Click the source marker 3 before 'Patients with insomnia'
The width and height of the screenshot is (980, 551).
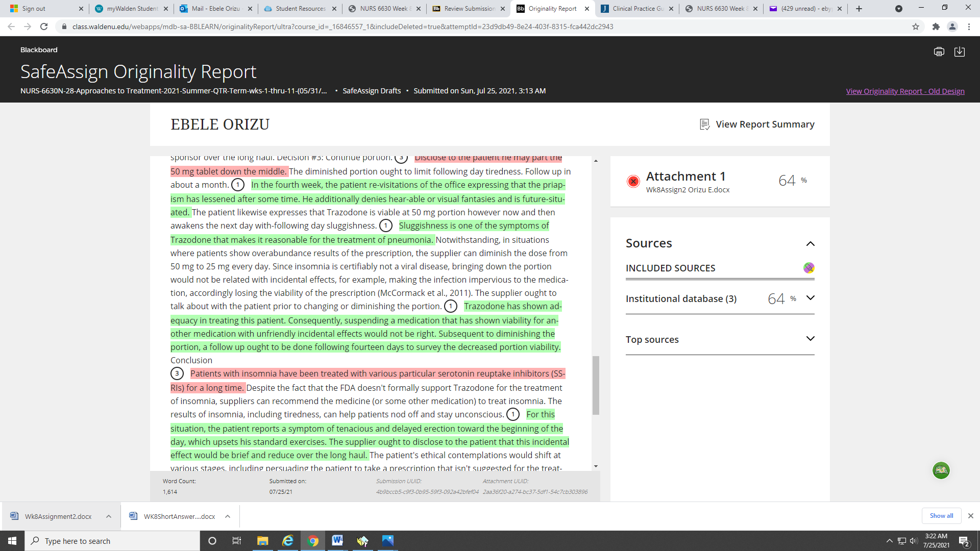coord(177,373)
